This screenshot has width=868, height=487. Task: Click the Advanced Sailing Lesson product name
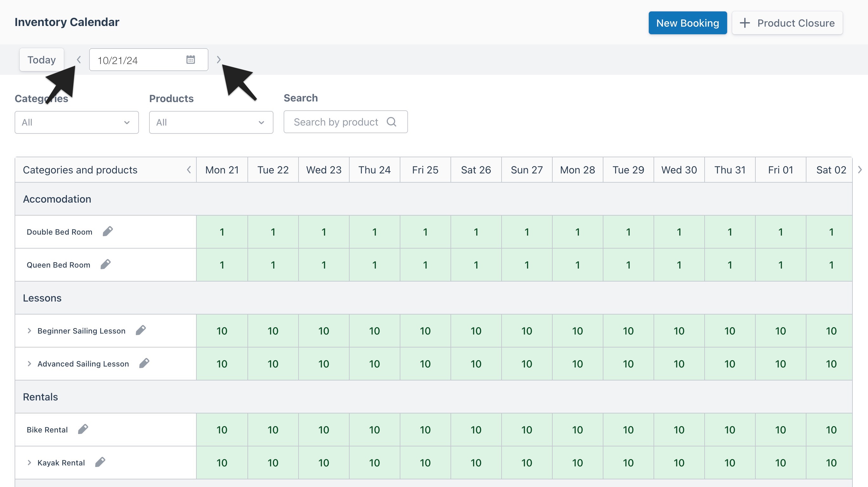coord(83,364)
